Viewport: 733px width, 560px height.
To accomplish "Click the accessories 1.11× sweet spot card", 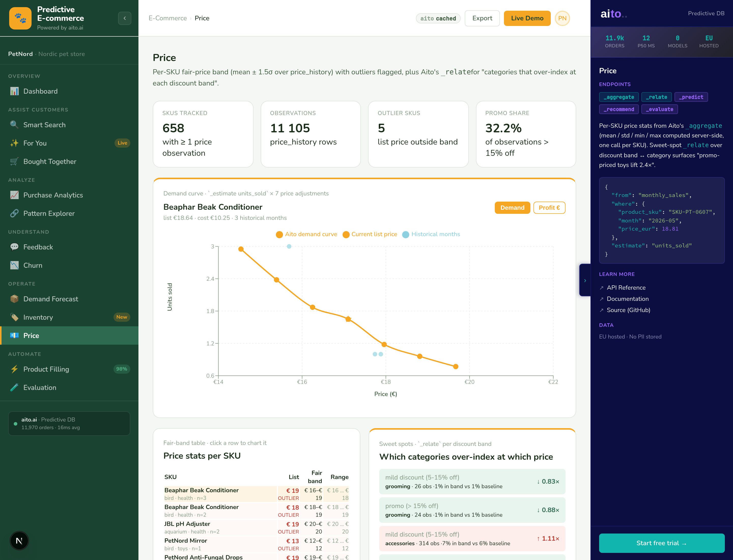I will [x=472, y=539].
